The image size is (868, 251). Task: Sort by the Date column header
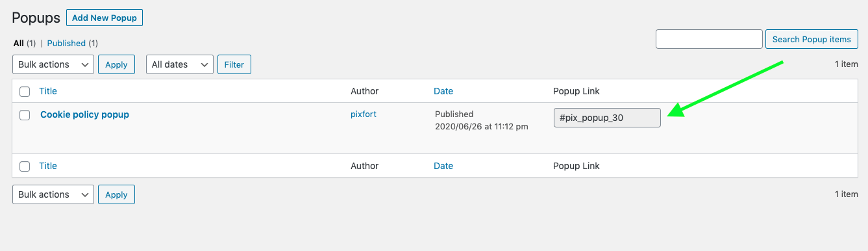[x=443, y=91]
